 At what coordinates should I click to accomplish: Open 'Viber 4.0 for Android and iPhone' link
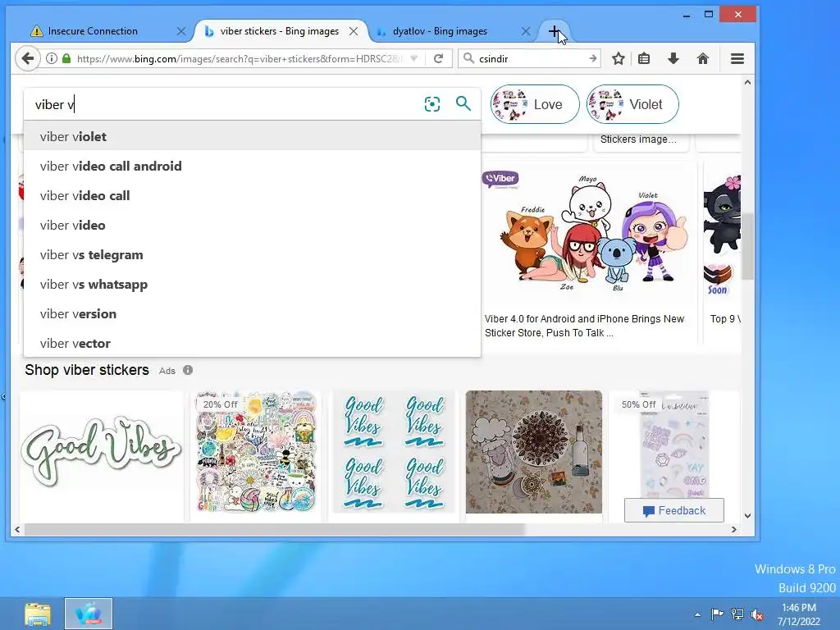pyautogui.click(x=584, y=326)
